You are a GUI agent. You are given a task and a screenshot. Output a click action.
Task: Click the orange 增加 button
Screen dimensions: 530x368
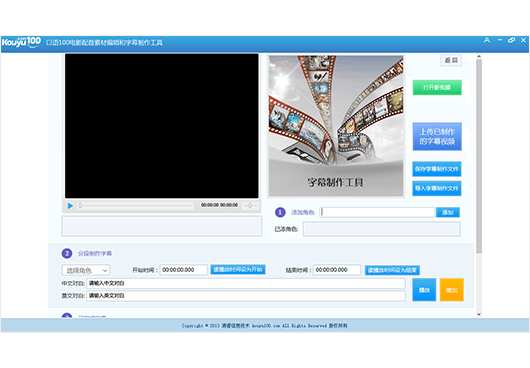452,290
